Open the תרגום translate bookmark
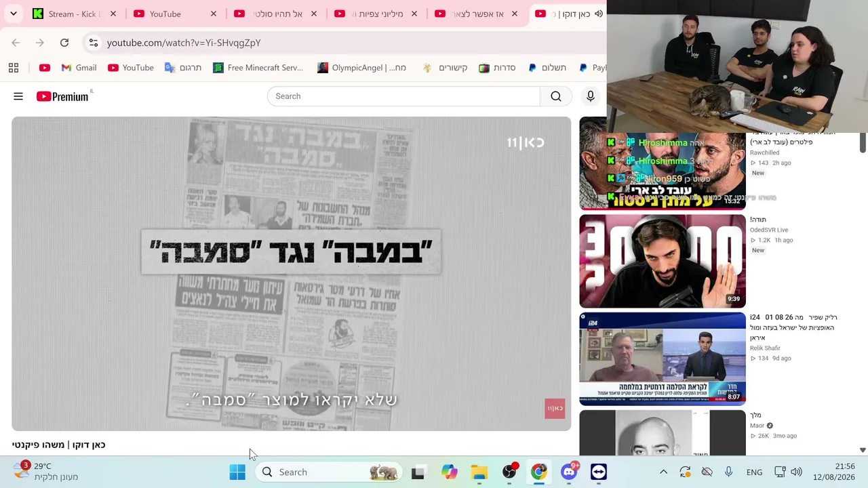The height and width of the screenshot is (488, 868). coord(183,68)
